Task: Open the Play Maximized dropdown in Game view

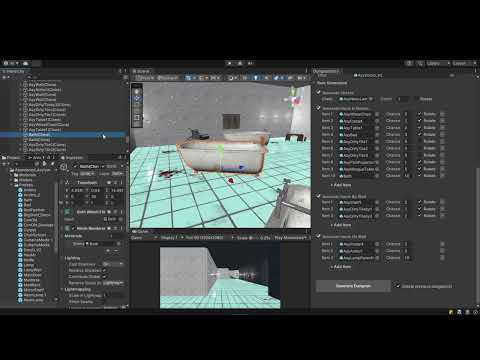Action: click(x=289, y=238)
